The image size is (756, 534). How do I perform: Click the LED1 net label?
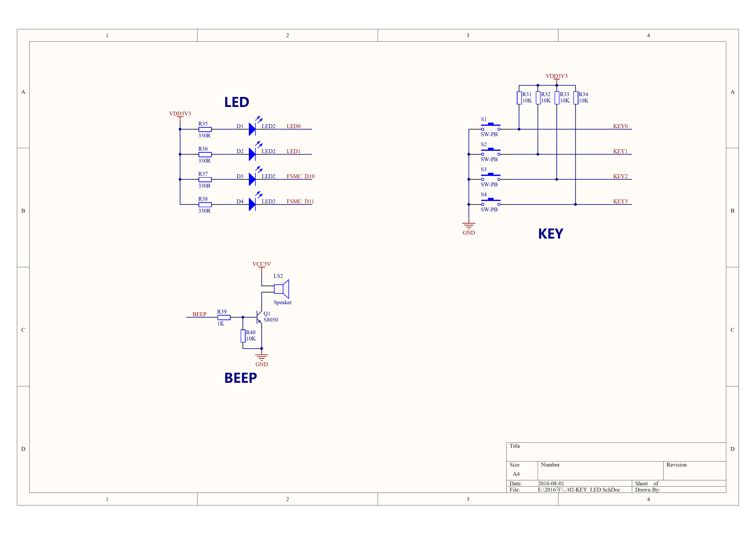pyautogui.click(x=293, y=151)
